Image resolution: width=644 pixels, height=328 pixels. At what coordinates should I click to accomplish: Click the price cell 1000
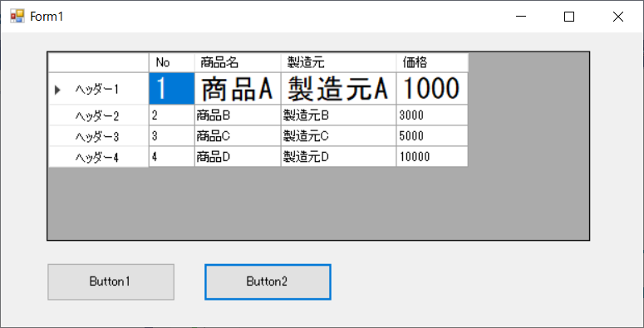432,89
